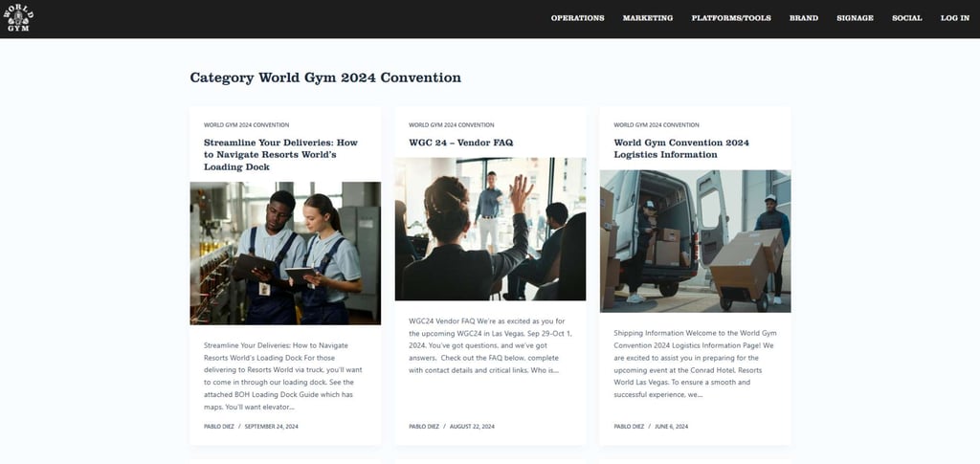Open the Signage menu
This screenshot has width=980, height=464.
point(855,18)
